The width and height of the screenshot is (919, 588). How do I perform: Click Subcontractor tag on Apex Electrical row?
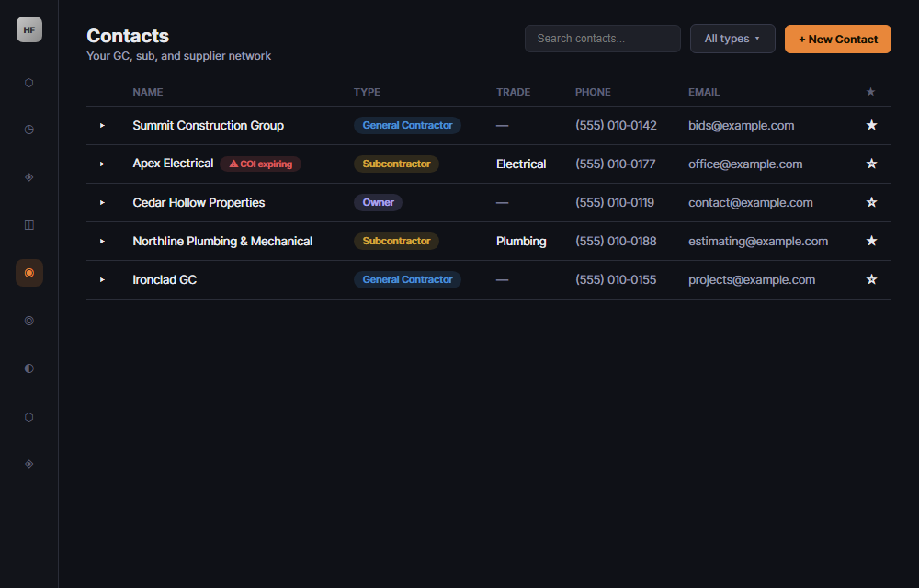tap(396, 164)
